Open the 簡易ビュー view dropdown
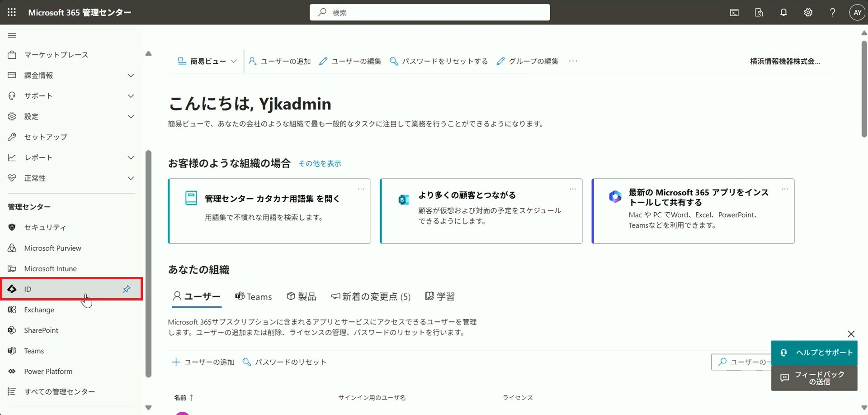This screenshot has width=868, height=415. pos(207,61)
